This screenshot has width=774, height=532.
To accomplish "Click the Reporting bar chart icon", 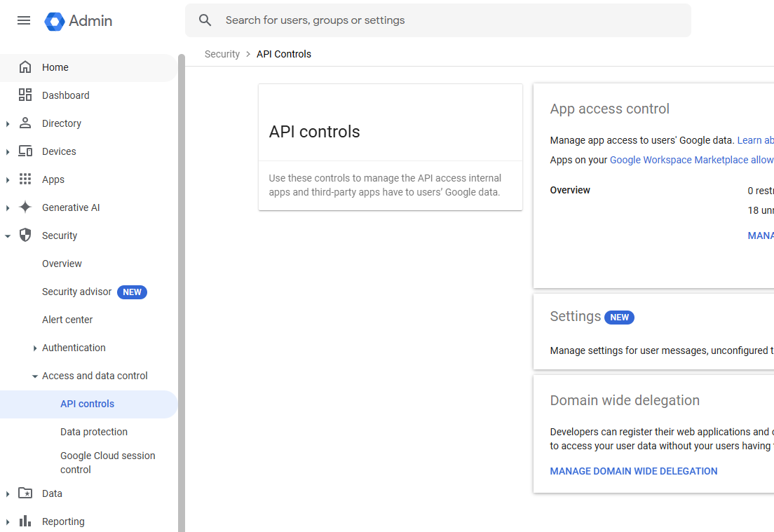I will tap(25, 521).
